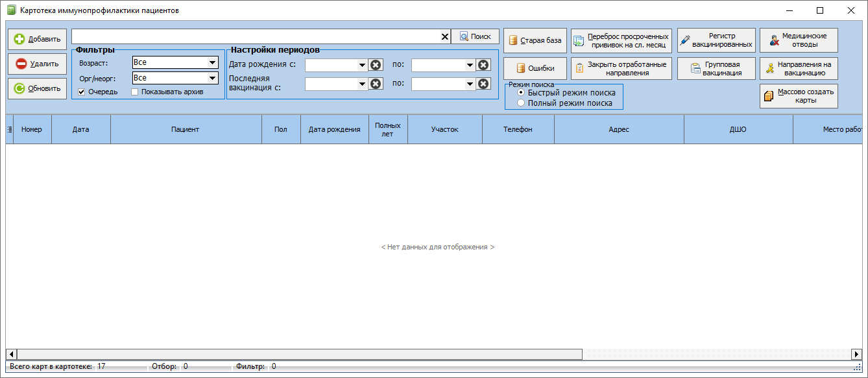Select Быстрый режим поиска radio button
Viewport: 868px width, 378px height.
coord(521,93)
